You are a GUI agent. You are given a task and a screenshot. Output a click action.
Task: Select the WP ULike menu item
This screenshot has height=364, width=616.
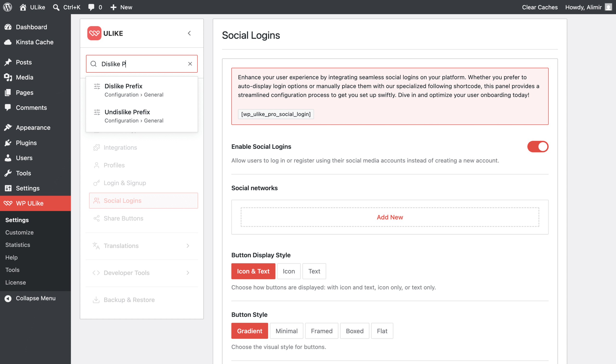(35, 203)
